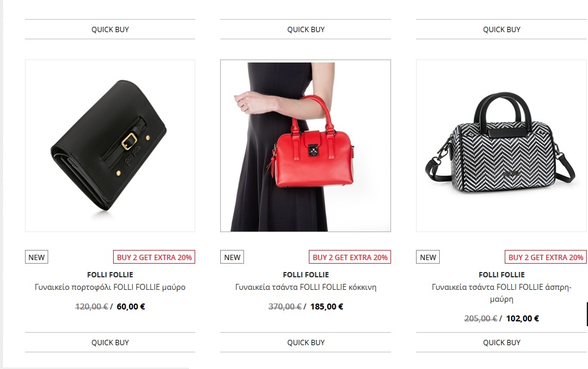Screen dimensions: 588x369
Task: Click top-left QUICK BUY button above the wallet
Action: [x=110, y=29]
